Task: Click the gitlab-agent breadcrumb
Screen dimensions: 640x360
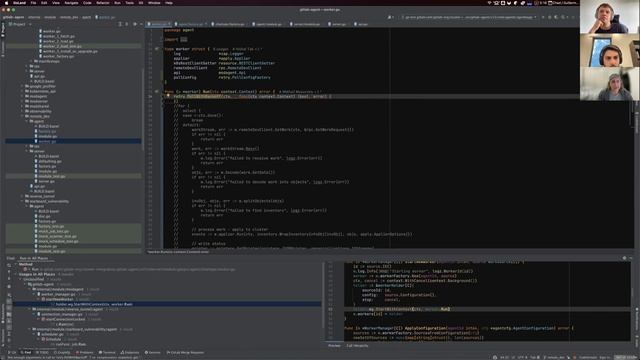Action: (x=13, y=18)
